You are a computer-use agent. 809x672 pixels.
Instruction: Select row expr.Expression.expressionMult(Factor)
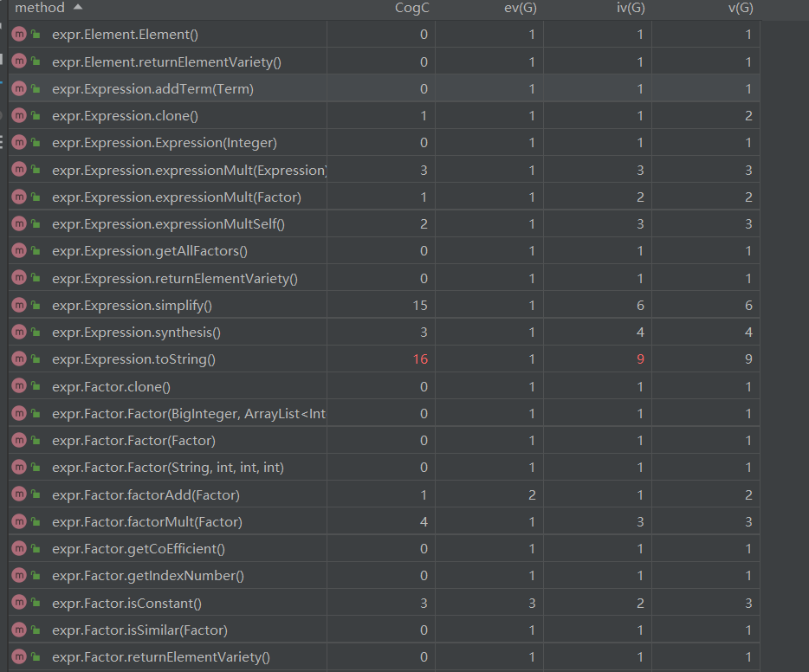[x=384, y=197]
